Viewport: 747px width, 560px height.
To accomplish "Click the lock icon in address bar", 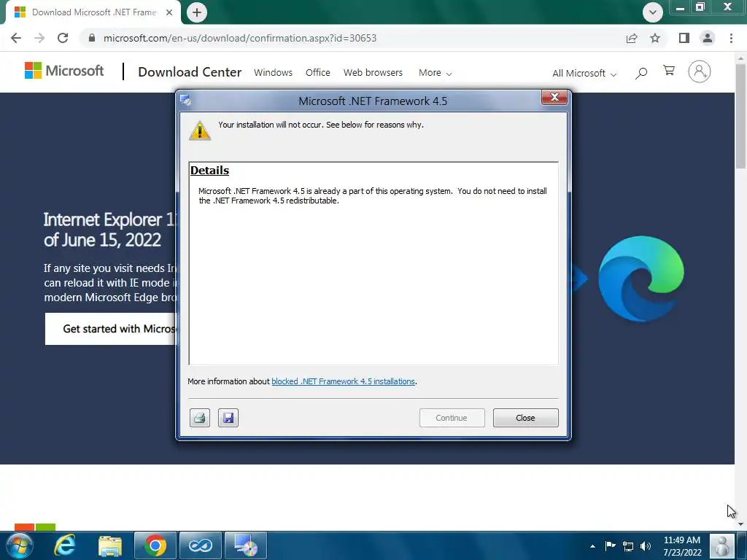I will 92,38.
